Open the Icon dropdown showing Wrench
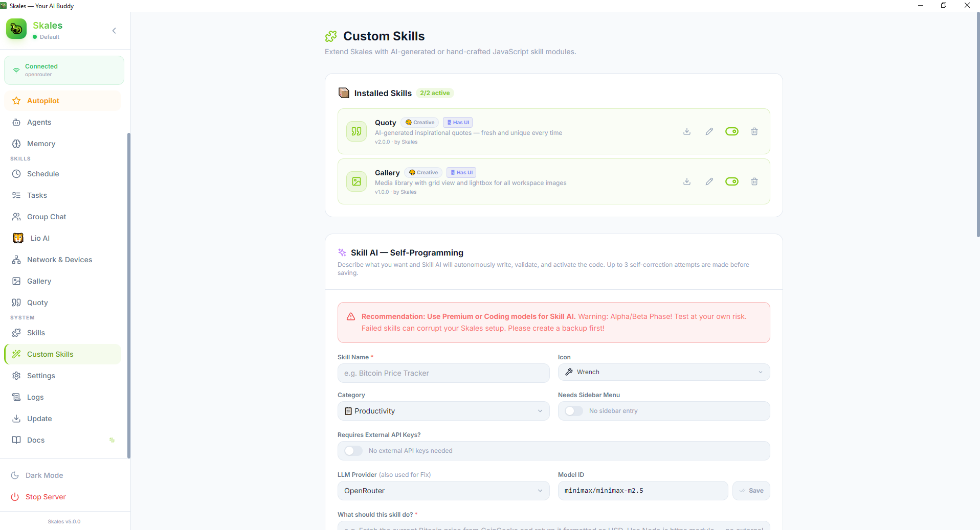Viewport: 980px width, 530px height. [x=664, y=372]
